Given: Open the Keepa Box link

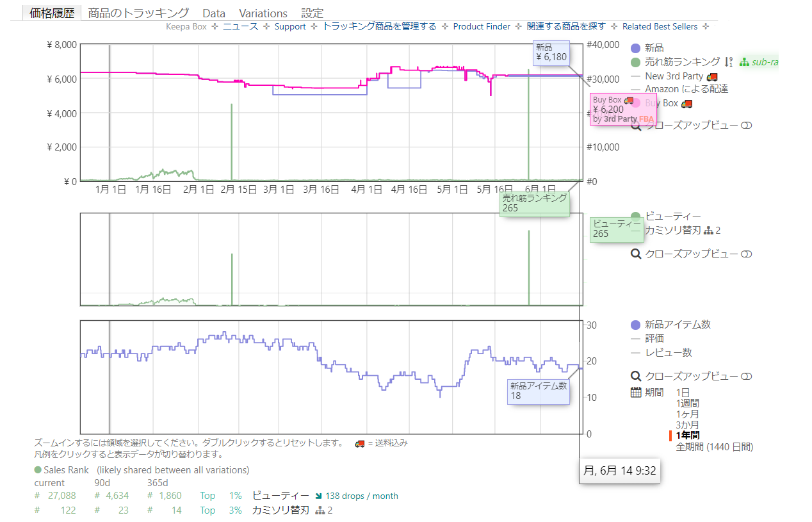Looking at the screenshot, I should 186,26.
